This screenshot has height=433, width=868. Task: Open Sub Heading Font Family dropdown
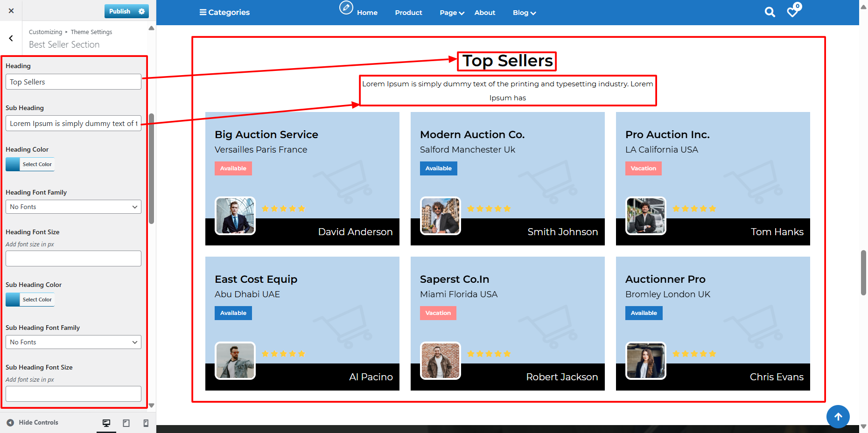(x=73, y=342)
